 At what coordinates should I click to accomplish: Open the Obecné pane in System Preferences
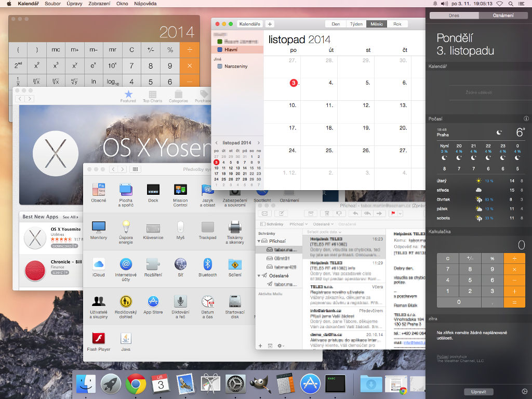coord(99,193)
